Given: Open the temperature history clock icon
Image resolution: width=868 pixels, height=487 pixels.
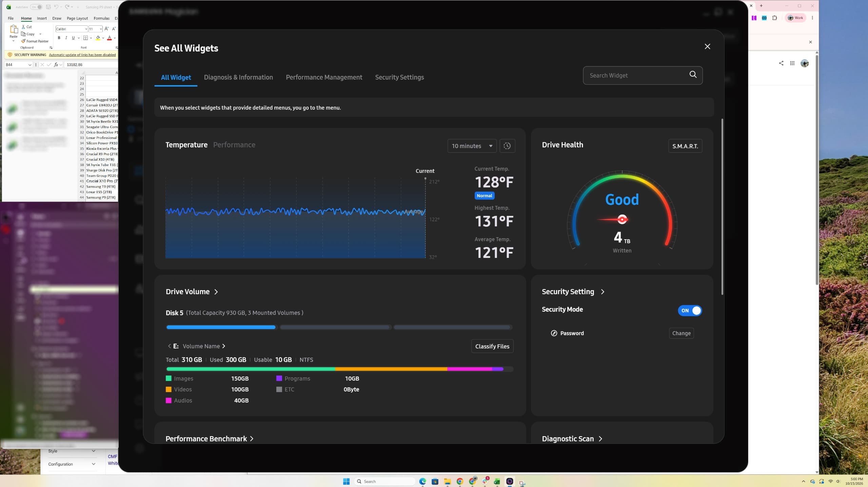Looking at the screenshot, I should click(507, 146).
